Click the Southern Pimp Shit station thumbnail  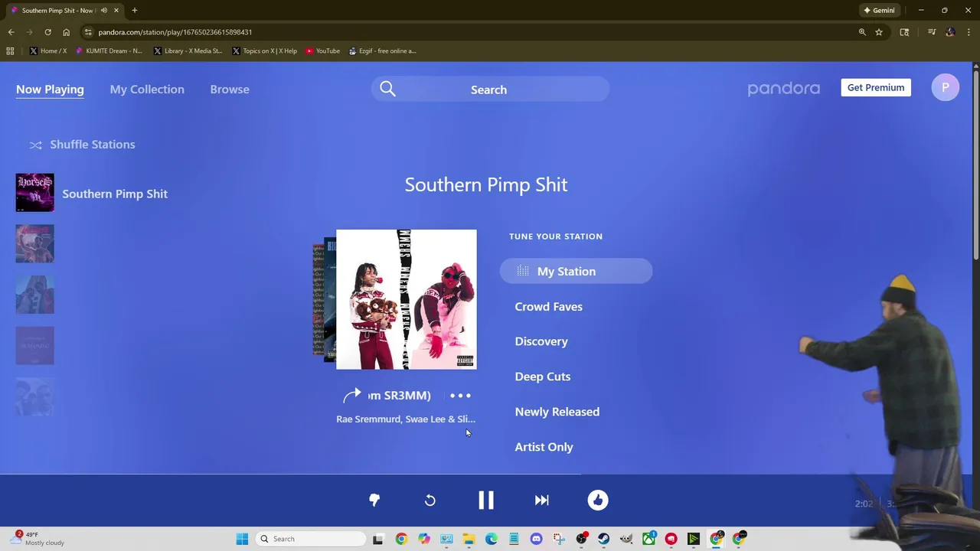[34, 192]
